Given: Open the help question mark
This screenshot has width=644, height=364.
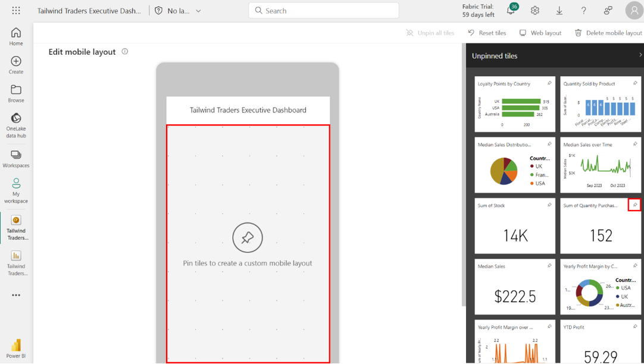Looking at the screenshot, I should click(583, 11).
